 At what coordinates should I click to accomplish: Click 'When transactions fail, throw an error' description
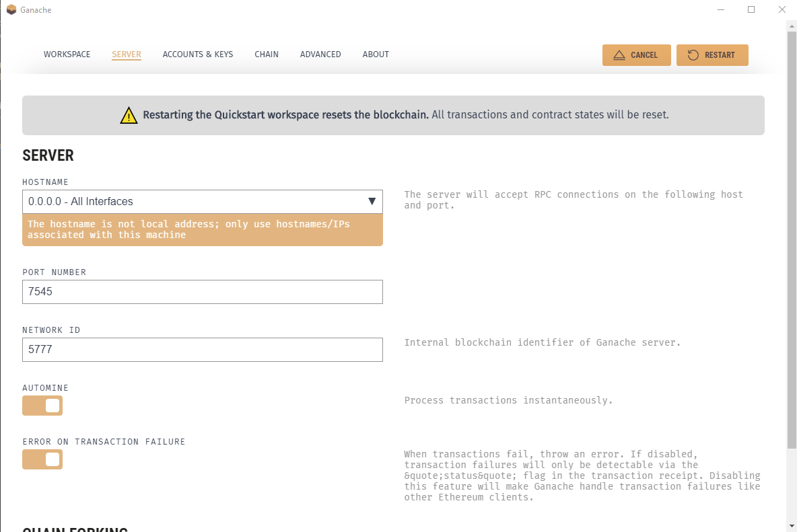click(x=582, y=476)
